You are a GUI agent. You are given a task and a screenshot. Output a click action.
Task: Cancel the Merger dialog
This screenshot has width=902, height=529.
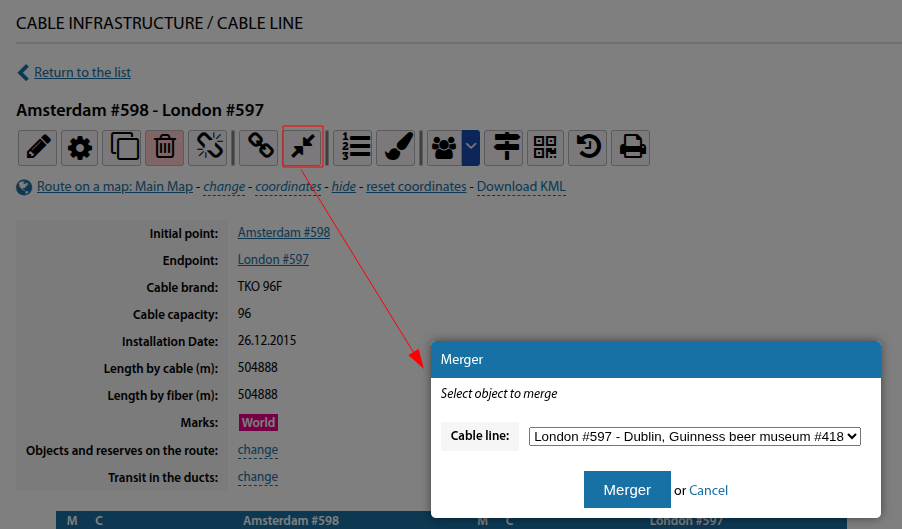tap(708, 490)
